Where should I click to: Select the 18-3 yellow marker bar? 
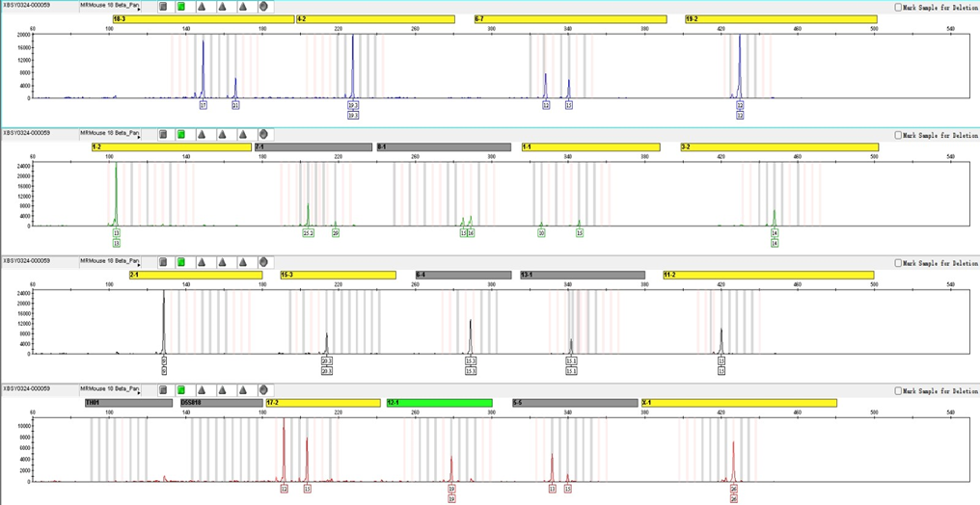click(204, 19)
